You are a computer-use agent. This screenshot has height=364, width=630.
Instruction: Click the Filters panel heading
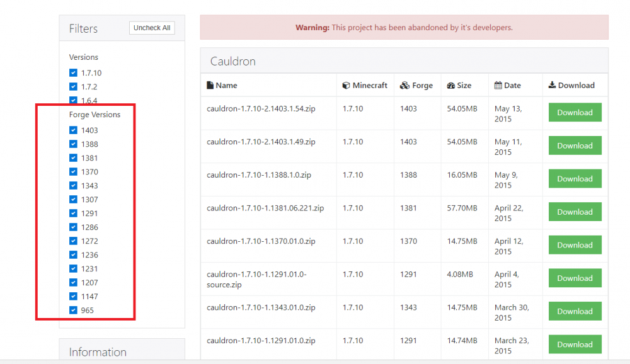[x=83, y=28]
